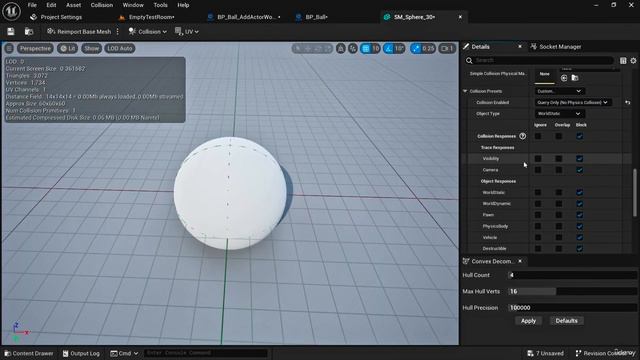The image size is (640, 360).
Task: Check Ignore for Pawn response
Action: point(538,215)
